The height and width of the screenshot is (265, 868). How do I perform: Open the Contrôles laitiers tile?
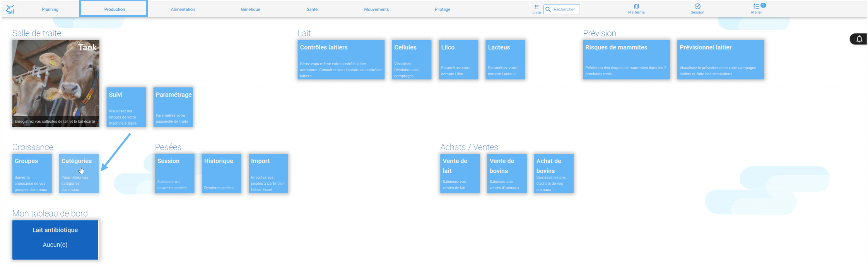pos(341,60)
